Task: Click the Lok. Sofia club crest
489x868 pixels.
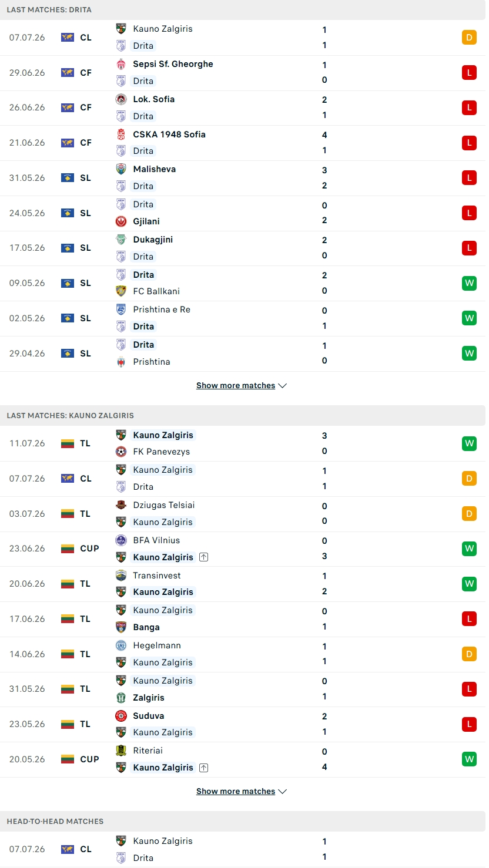Action: click(x=121, y=99)
